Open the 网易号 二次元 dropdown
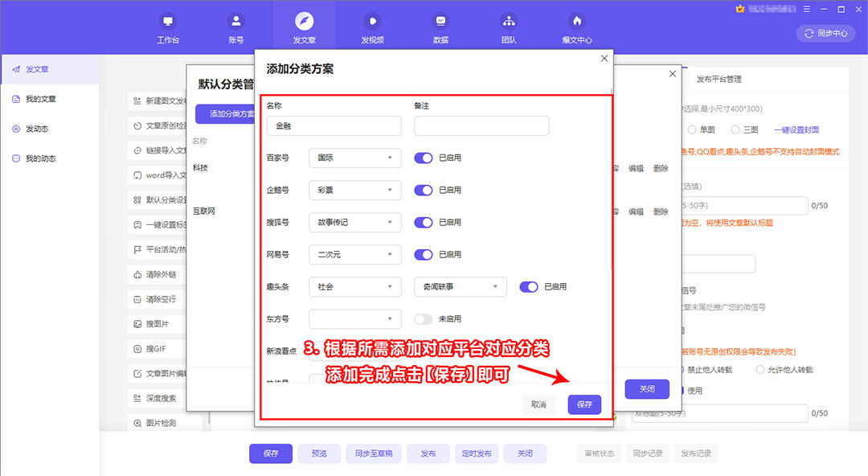 [354, 254]
